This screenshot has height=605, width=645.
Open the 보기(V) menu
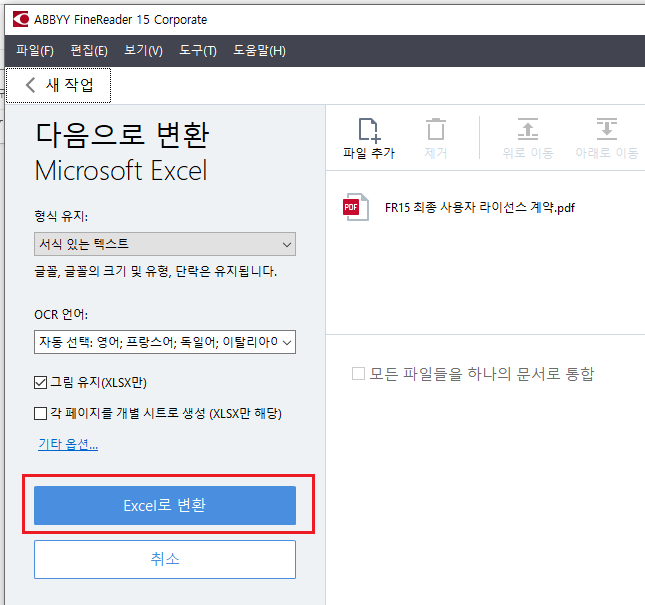(x=144, y=51)
